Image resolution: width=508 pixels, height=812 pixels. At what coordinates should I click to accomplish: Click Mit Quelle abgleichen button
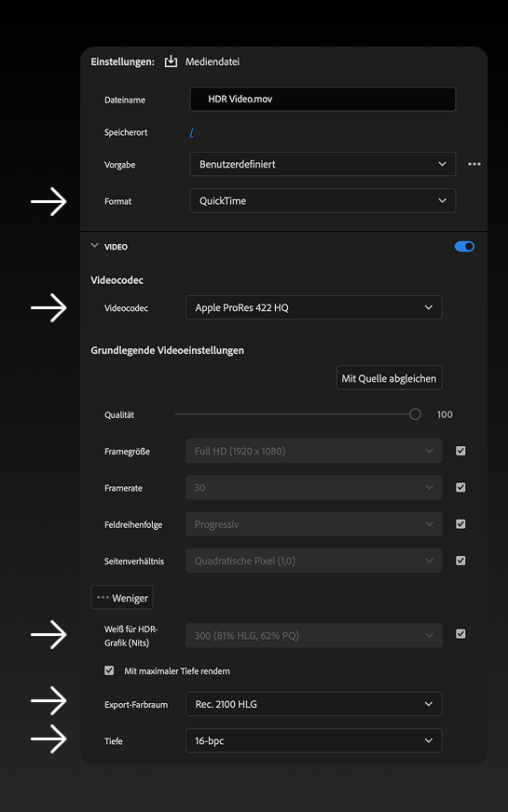pyautogui.click(x=389, y=378)
